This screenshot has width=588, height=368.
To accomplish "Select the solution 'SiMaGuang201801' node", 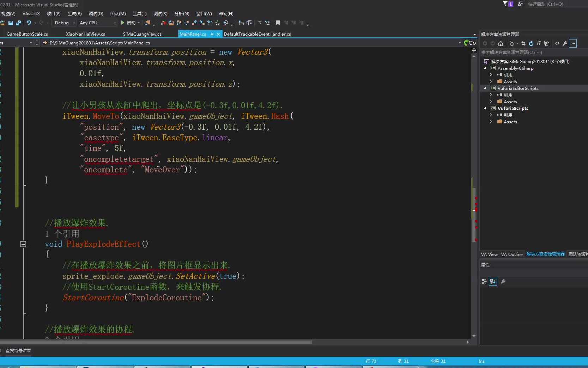I will (x=530, y=62).
